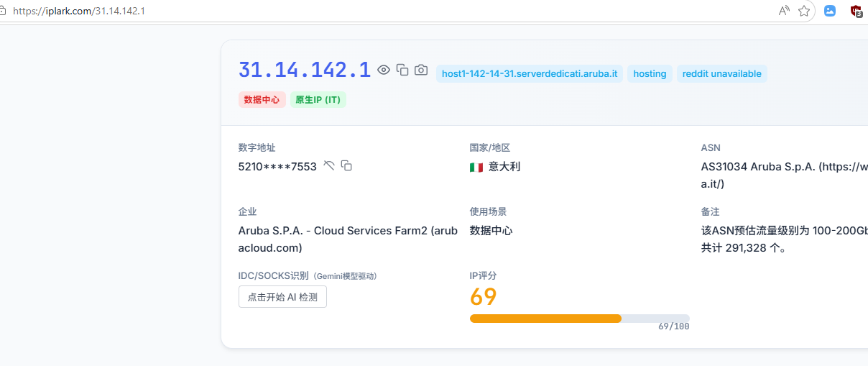
Task: Copy the IP address 31.14.142.1
Action: click(402, 70)
